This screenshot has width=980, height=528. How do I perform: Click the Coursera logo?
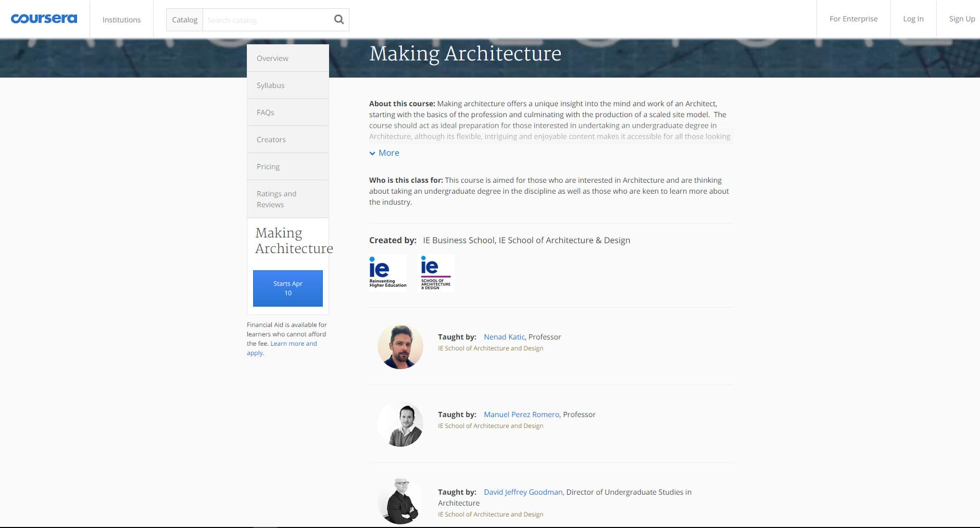pyautogui.click(x=44, y=19)
